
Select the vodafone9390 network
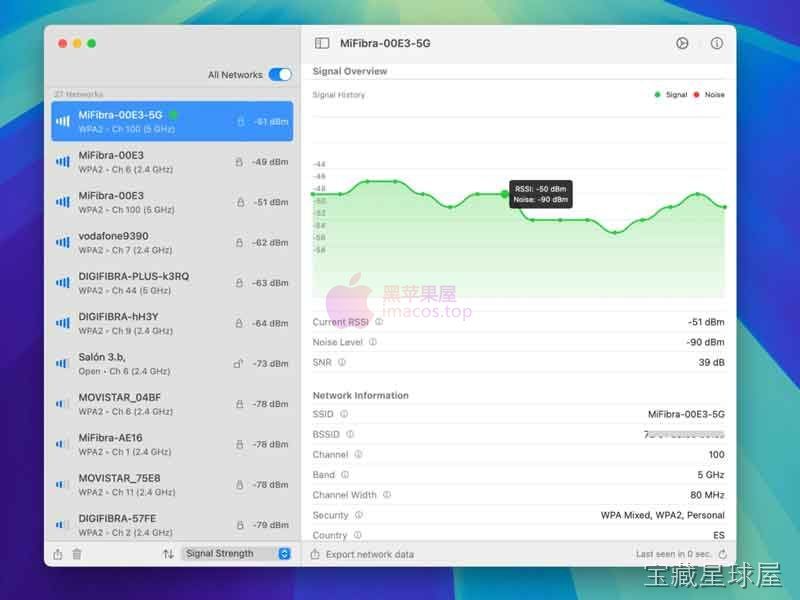pyautogui.click(x=172, y=242)
